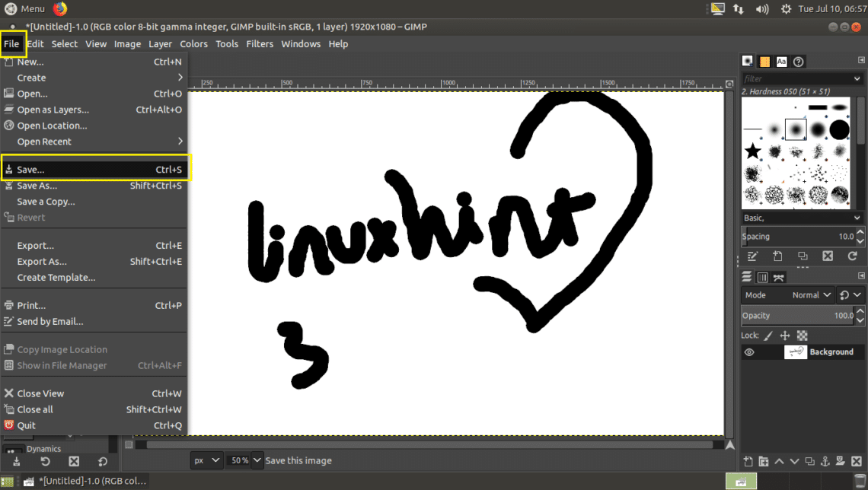
Task: Duplicate the layer using bottom icon
Action: 810,461
